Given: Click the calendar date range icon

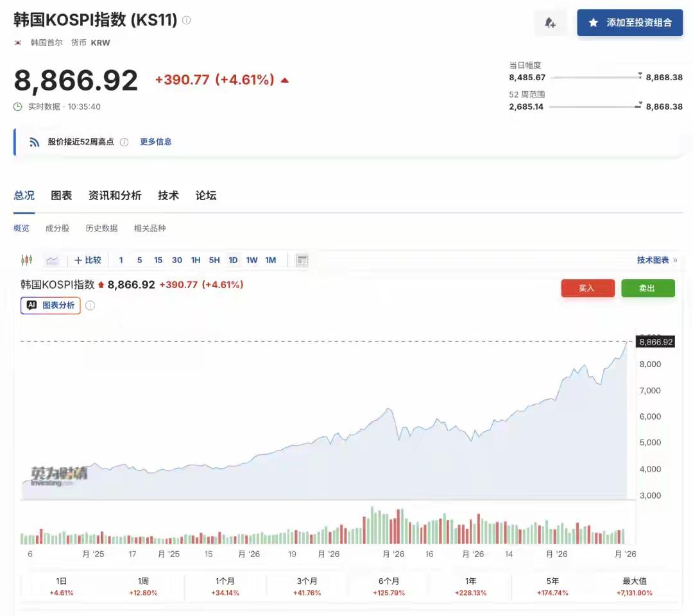Looking at the screenshot, I should coord(302,261).
